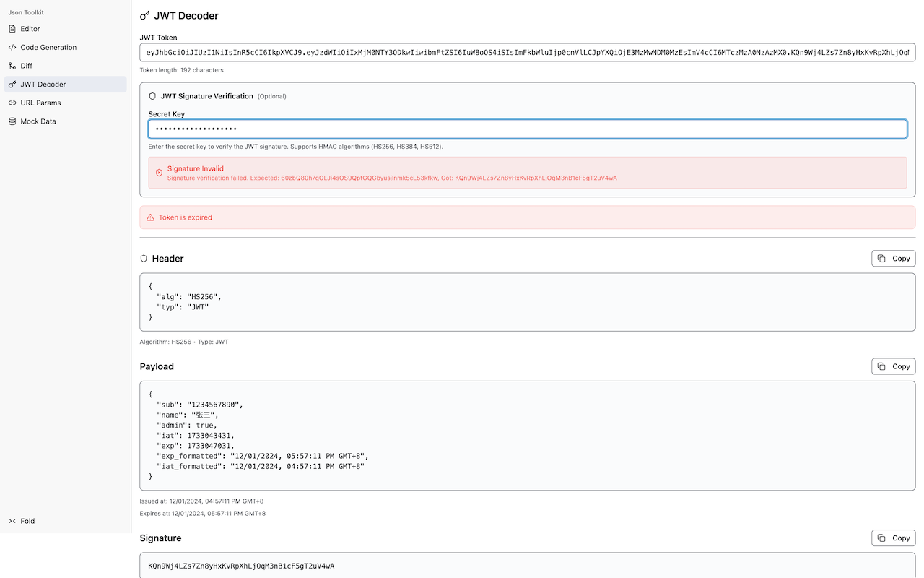Copy the Payload contents

(893, 366)
